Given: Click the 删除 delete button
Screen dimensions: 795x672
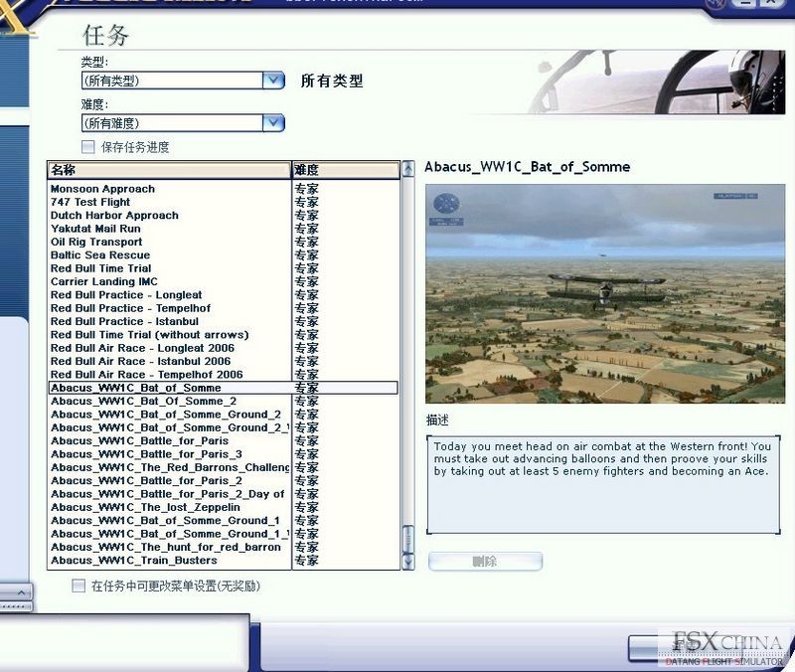Looking at the screenshot, I should tap(485, 562).
